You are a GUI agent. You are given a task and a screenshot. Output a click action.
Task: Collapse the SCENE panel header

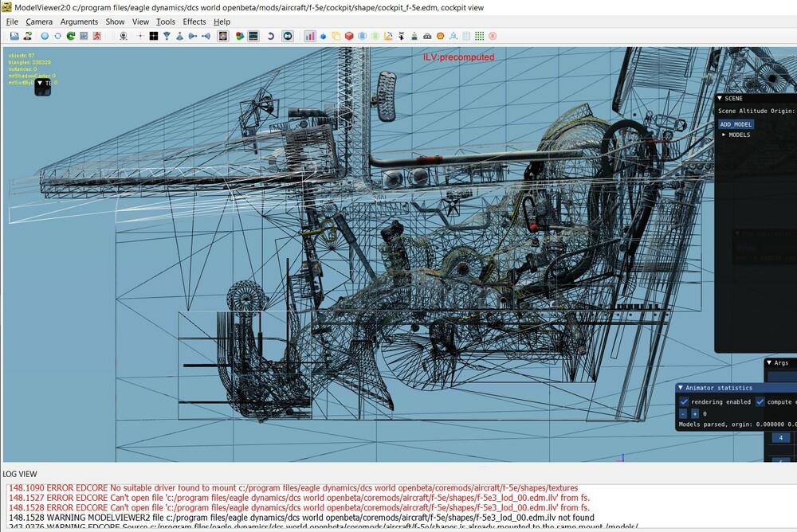(x=720, y=98)
